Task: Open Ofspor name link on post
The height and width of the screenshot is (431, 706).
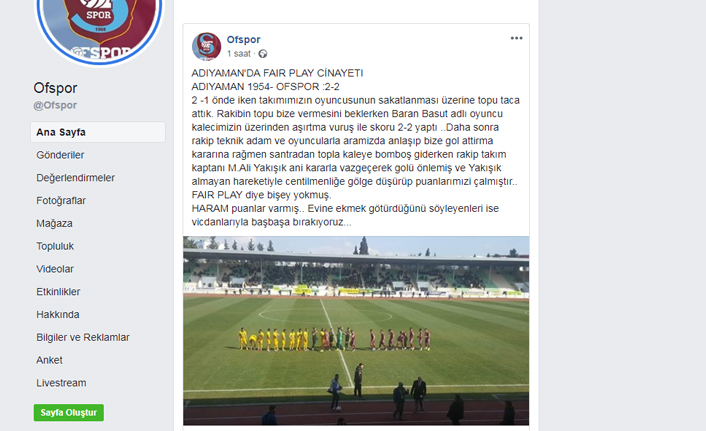Action: pos(243,40)
